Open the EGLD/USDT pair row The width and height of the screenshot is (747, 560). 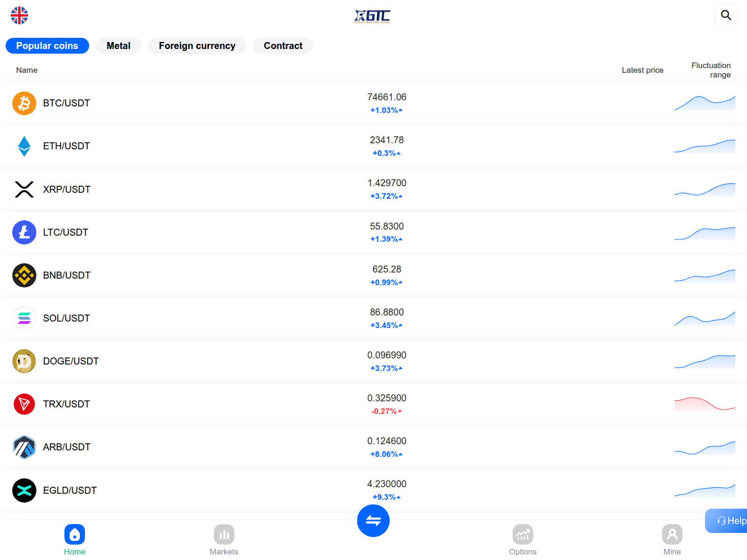70,490
